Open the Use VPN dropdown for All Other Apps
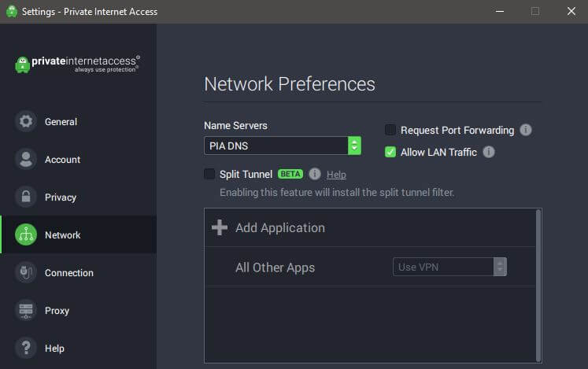Viewport: 588px width, 369px height. [x=449, y=267]
